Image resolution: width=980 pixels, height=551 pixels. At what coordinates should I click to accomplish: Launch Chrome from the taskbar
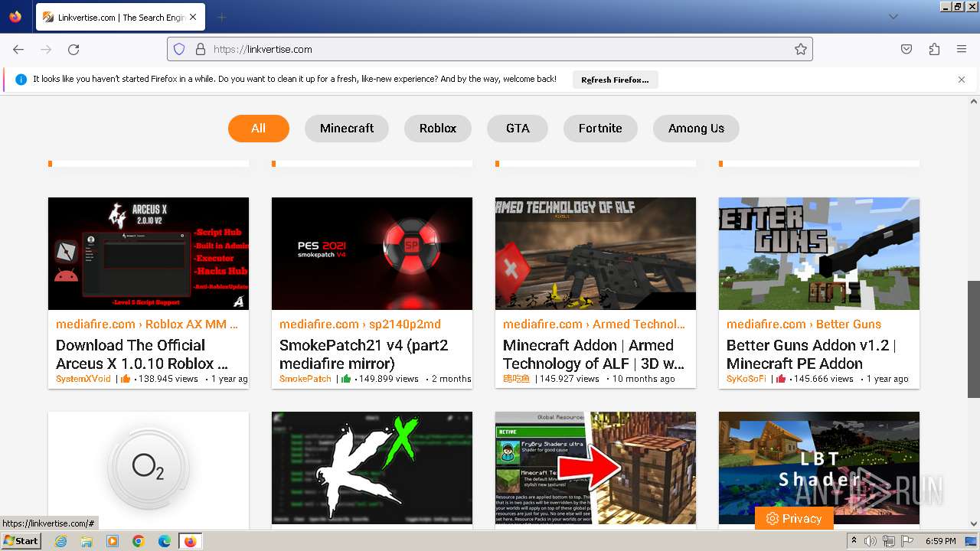coord(139,541)
